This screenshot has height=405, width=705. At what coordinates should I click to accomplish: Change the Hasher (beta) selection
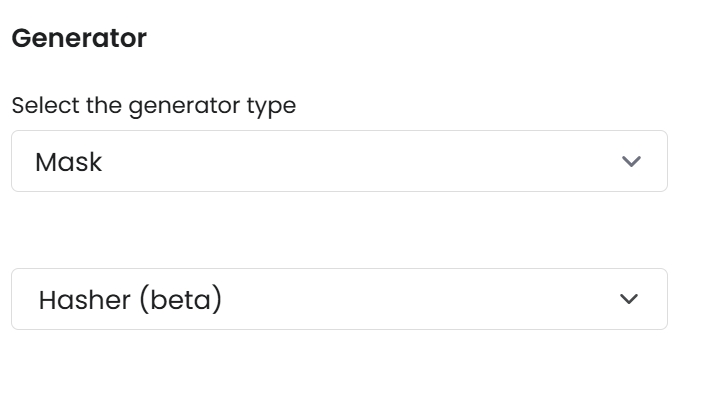coord(339,299)
